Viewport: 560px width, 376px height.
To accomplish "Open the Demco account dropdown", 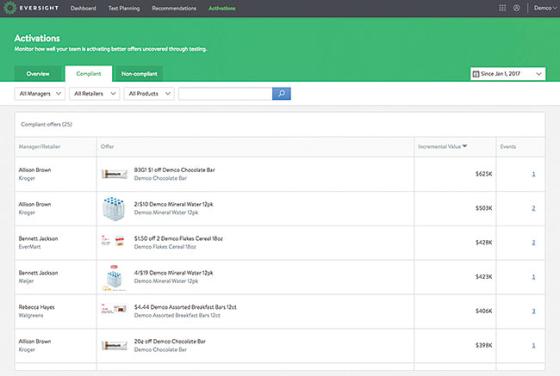I will click(x=545, y=8).
